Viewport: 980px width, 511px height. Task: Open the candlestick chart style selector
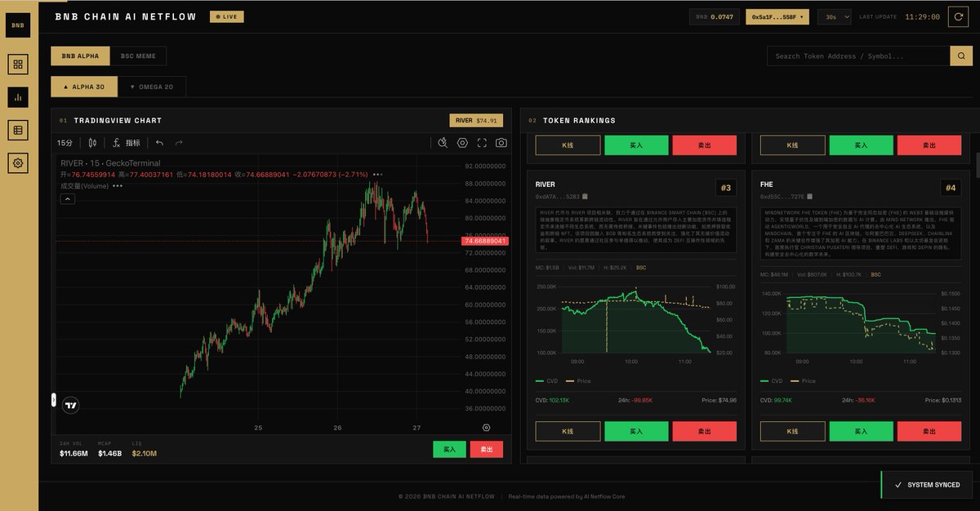tap(92, 143)
